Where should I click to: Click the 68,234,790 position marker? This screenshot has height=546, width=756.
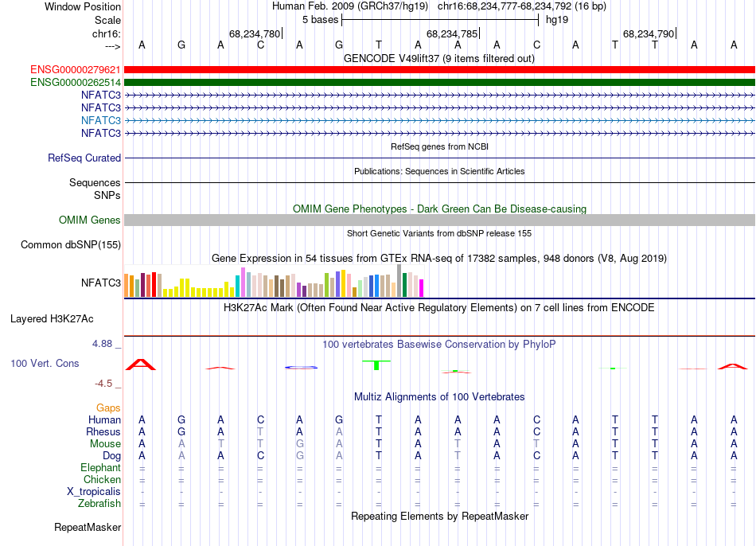pos(649,33)
